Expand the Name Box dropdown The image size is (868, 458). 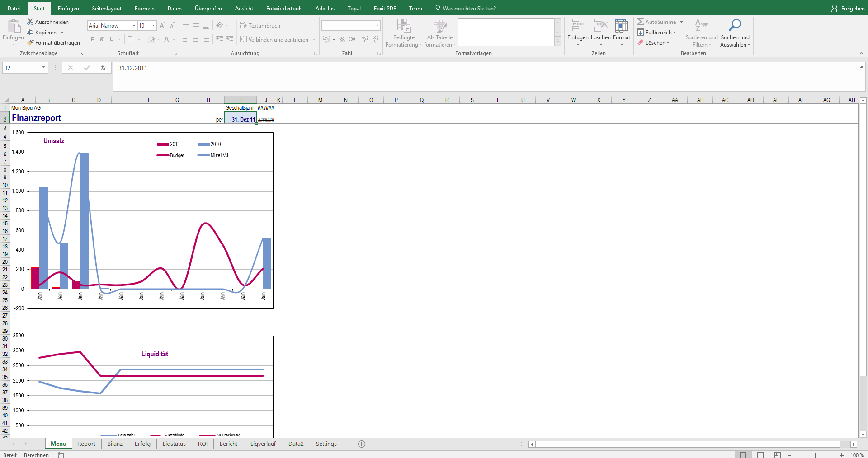pos(43,68)
